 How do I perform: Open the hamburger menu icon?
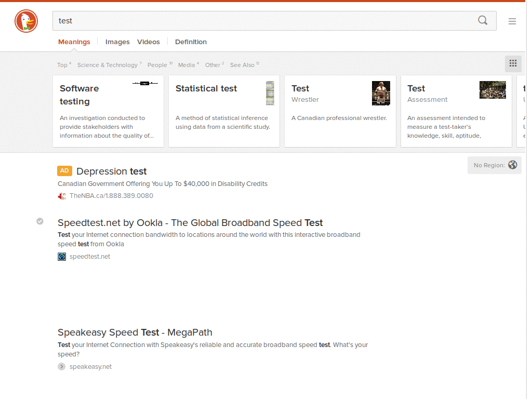[512, 21]
